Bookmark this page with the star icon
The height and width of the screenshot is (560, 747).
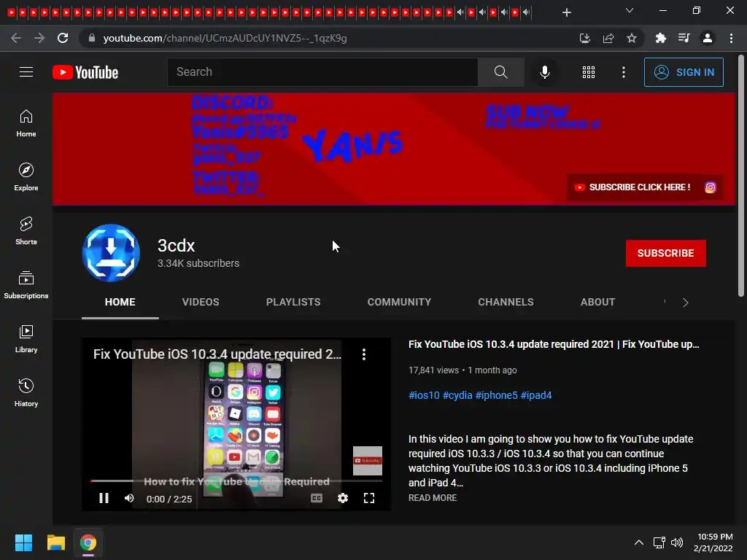[632, 38]
